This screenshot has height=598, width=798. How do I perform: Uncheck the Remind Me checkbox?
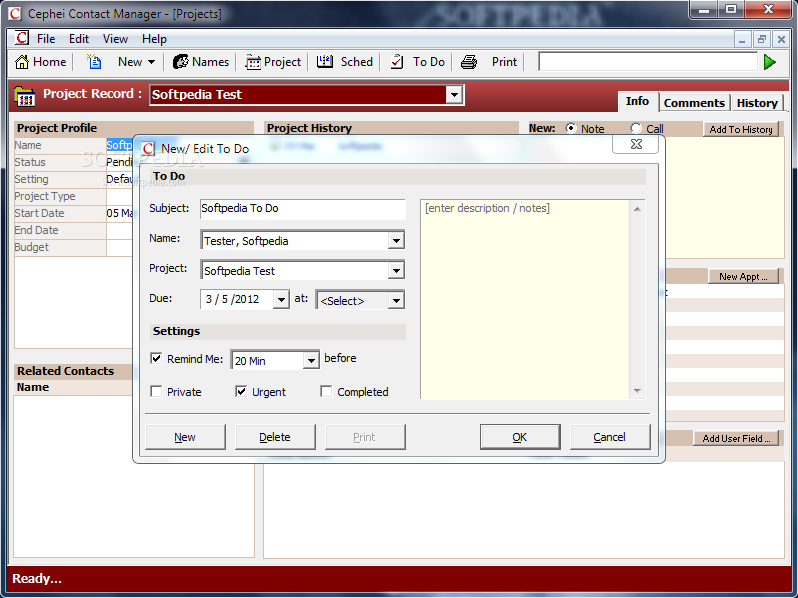tap(156, 358)
